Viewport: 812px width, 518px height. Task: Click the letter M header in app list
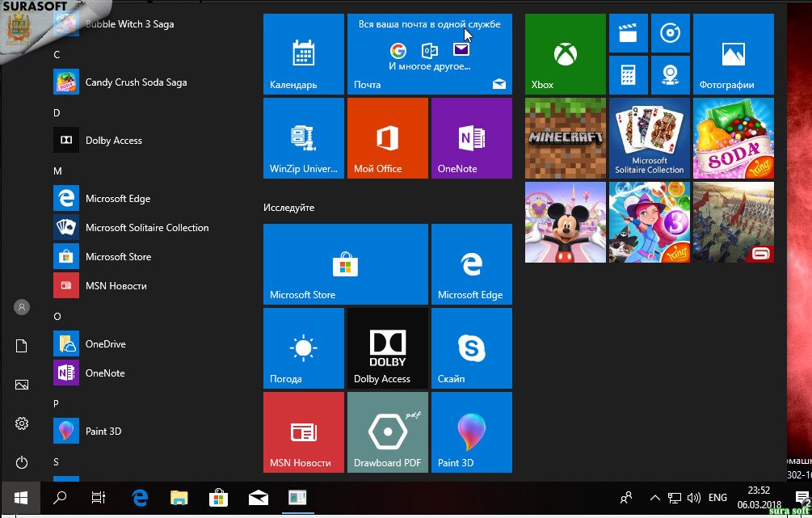tap(57, 171)
